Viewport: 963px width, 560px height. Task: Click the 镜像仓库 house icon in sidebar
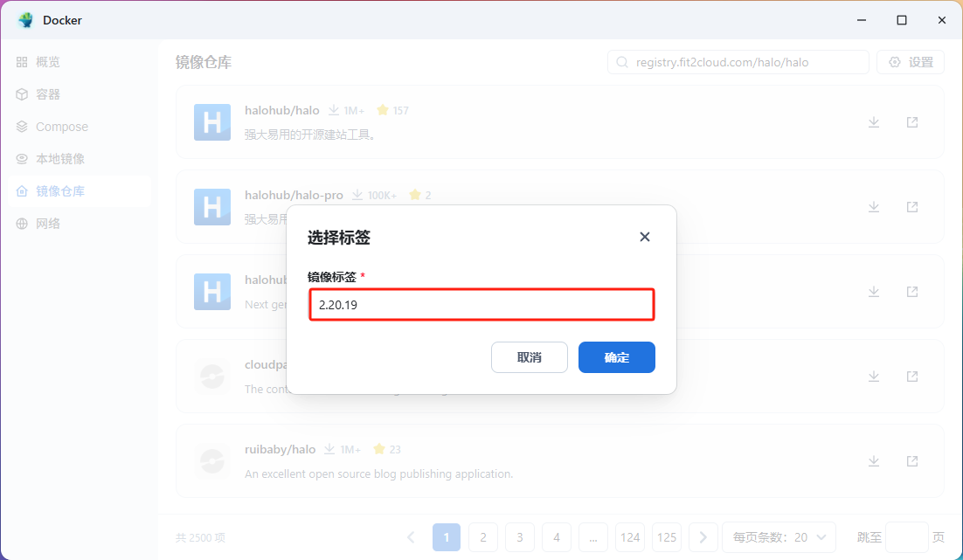click(22, 191)
